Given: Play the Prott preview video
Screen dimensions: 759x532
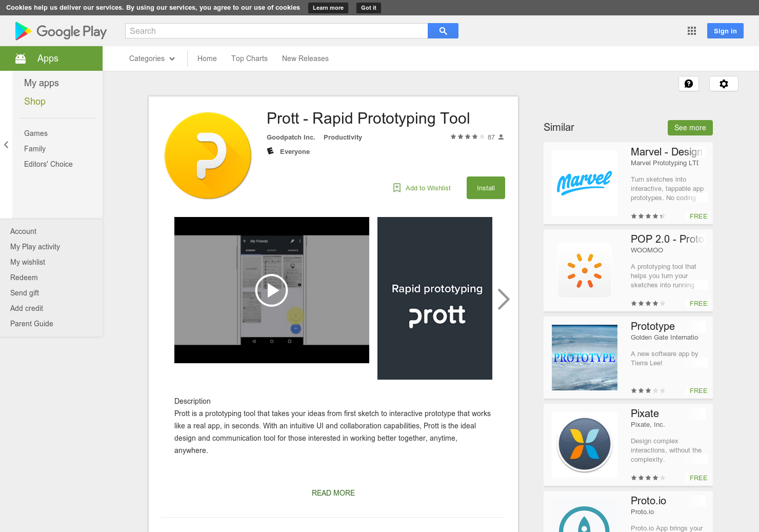Looking at the screenshot, I should tap(271, 290).
